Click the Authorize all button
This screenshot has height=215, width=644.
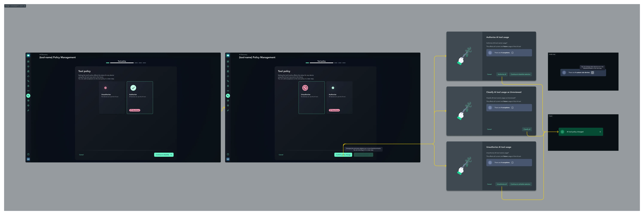click(502, 74)
